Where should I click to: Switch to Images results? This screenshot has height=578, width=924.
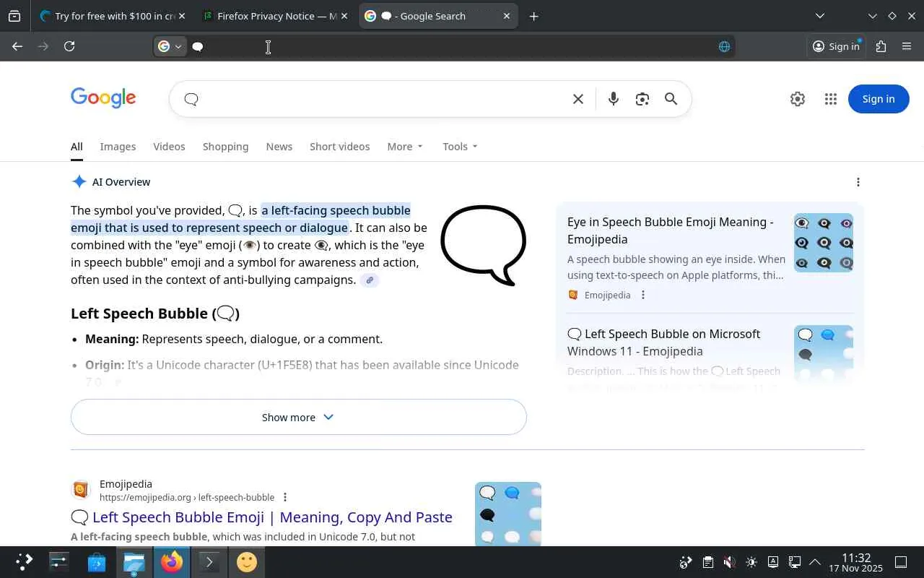tap(118, 147)
